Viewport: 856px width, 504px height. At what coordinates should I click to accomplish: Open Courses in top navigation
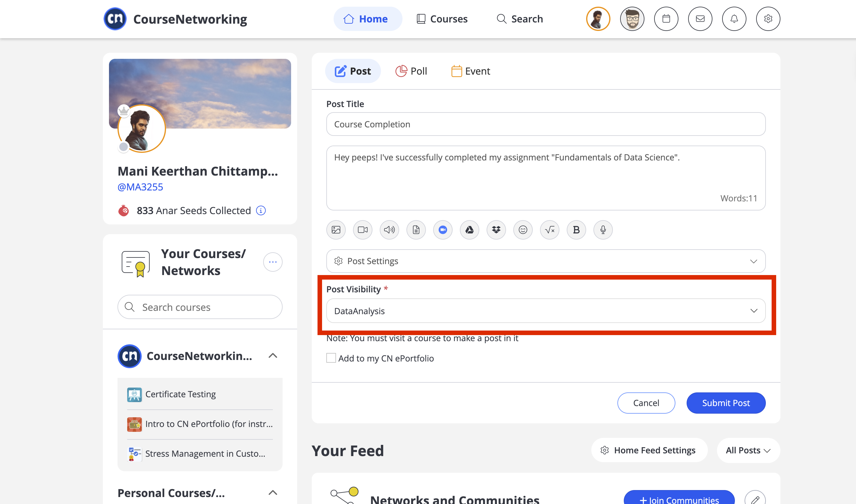[x=442, y=19]
